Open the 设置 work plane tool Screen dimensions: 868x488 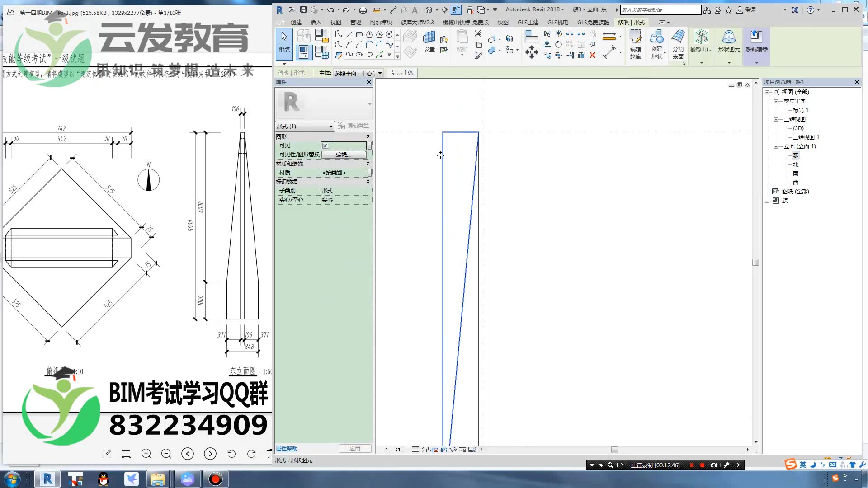(x=429, y=41)
